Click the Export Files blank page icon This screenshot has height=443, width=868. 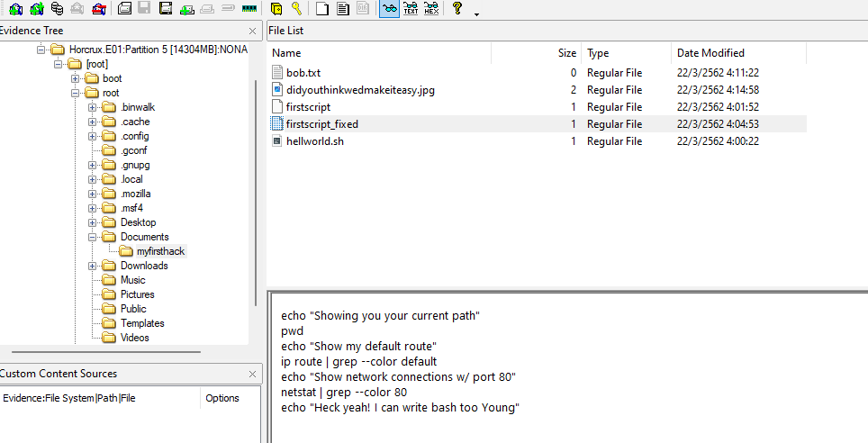321,8
